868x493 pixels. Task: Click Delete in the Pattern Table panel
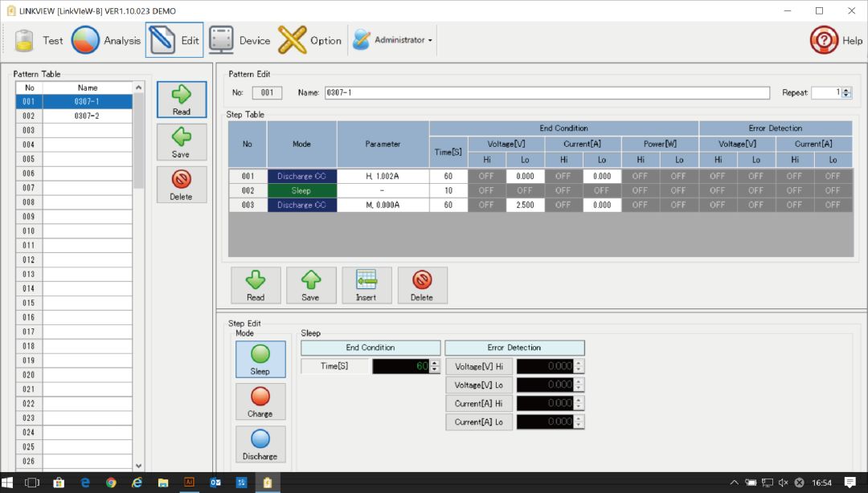[182, 185]
